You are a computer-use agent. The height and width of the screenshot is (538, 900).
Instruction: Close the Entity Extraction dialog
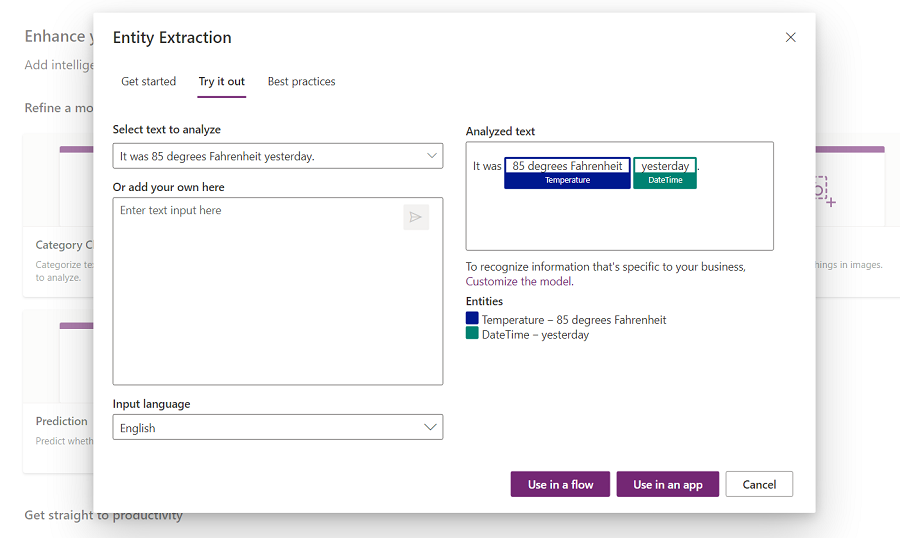point(790,37)
